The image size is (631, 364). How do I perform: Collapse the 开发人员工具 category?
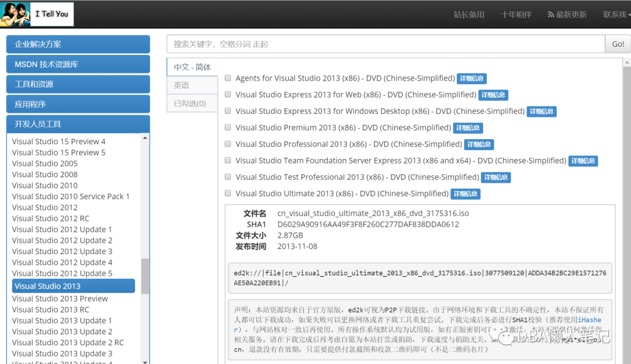(x=78, y=124)
